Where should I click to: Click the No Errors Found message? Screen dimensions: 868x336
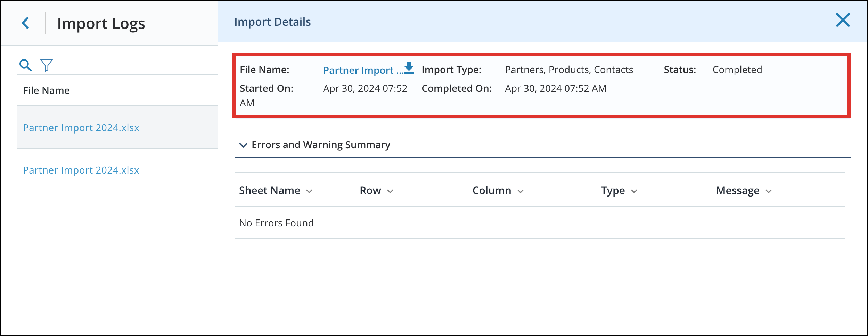click(276, 223)
